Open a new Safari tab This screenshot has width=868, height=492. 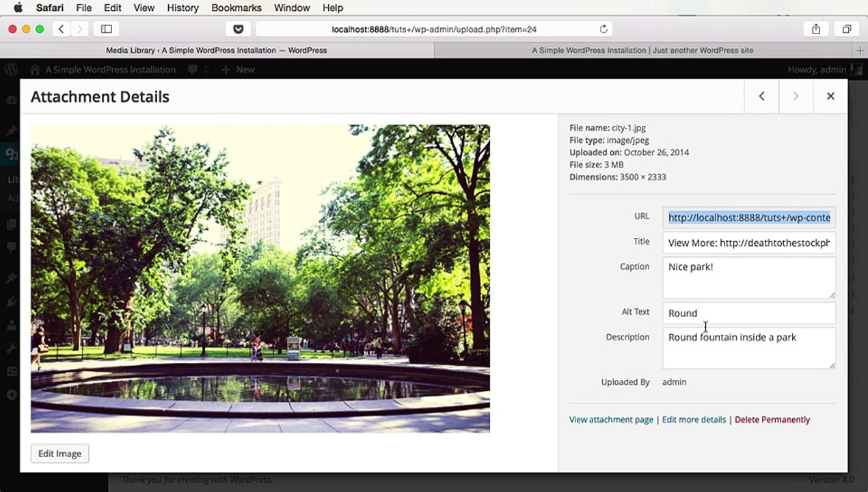(860, 50)
